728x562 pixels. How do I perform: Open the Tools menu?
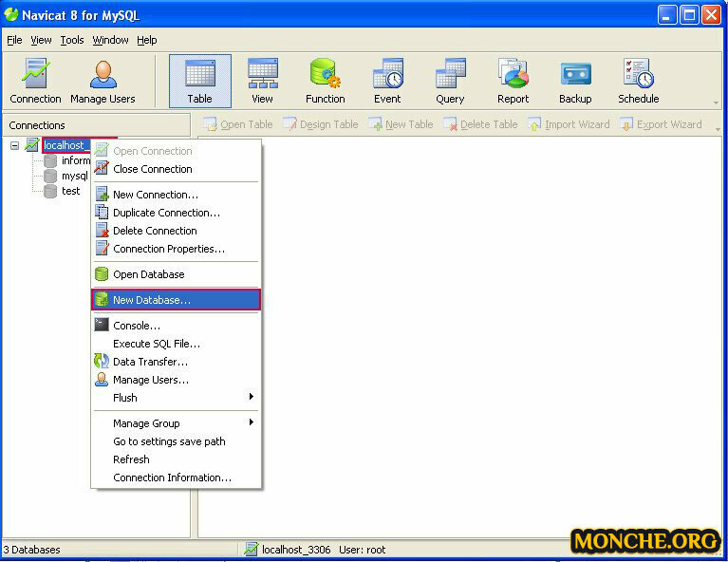pos(72,40)
